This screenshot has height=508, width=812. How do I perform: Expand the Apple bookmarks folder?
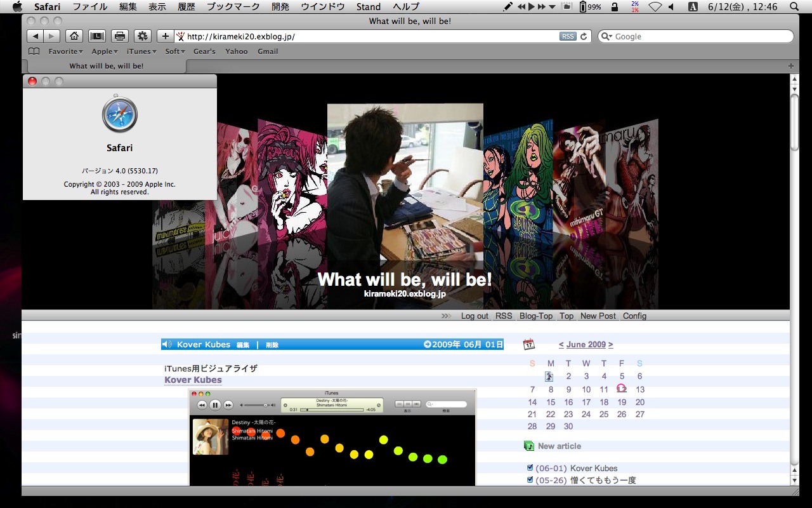[x=105, y=51]
